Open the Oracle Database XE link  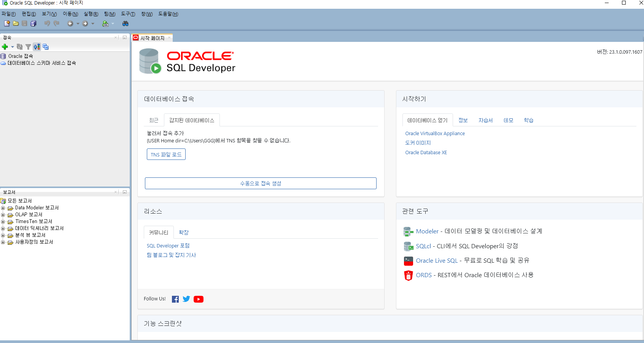pos(426,153)
